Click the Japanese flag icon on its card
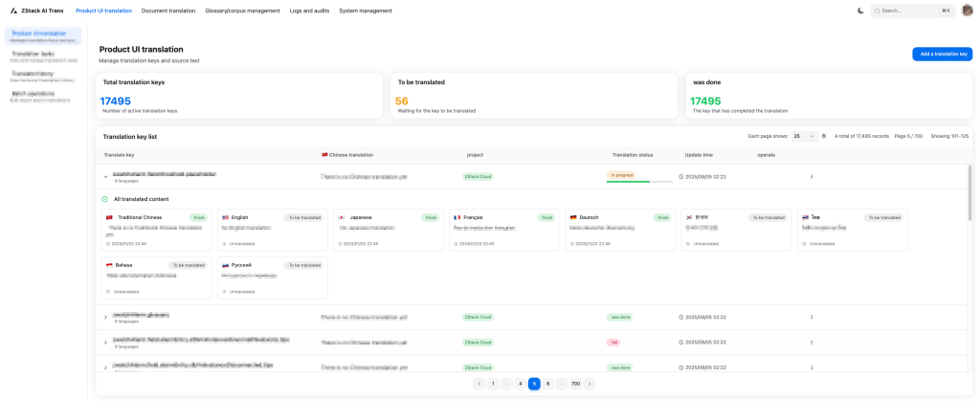Screen dimensions: 980x401 point(341,217)
